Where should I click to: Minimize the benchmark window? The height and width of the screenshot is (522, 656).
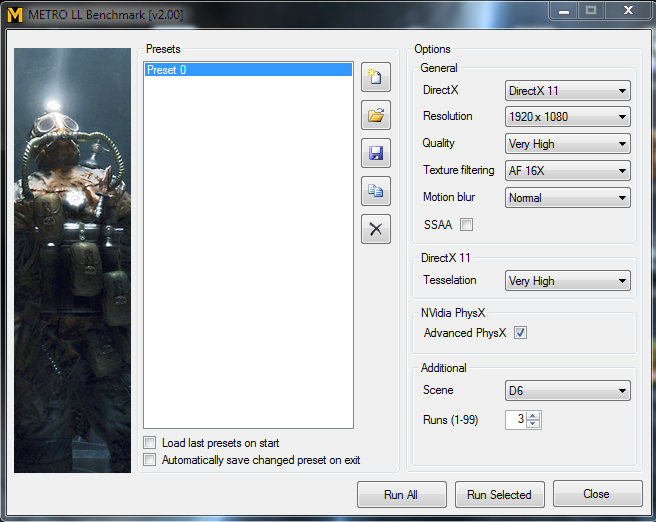[564, 11]
